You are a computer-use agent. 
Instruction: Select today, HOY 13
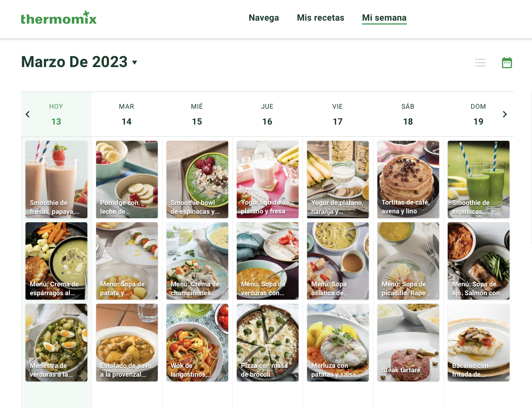point(56,114)
